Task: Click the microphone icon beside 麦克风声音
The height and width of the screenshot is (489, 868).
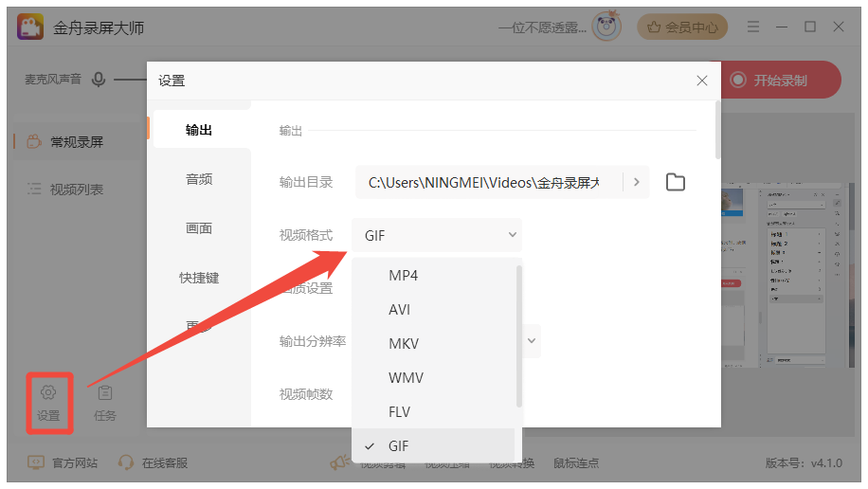Action: pos(99,80)
